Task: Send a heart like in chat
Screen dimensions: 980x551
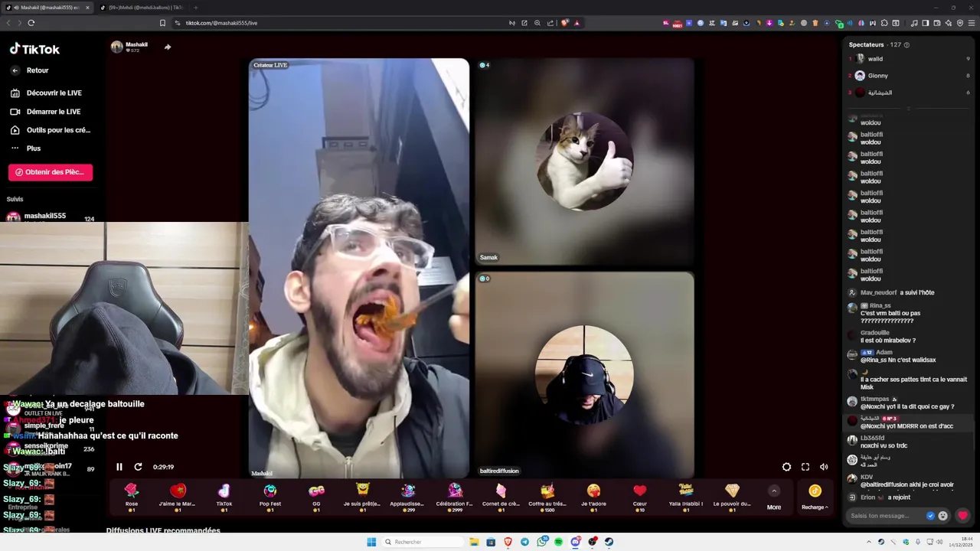Action: 963,516
